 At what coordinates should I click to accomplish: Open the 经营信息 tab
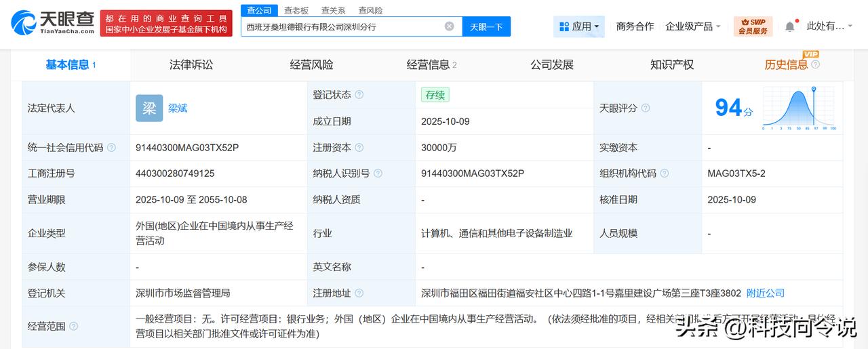431,64
